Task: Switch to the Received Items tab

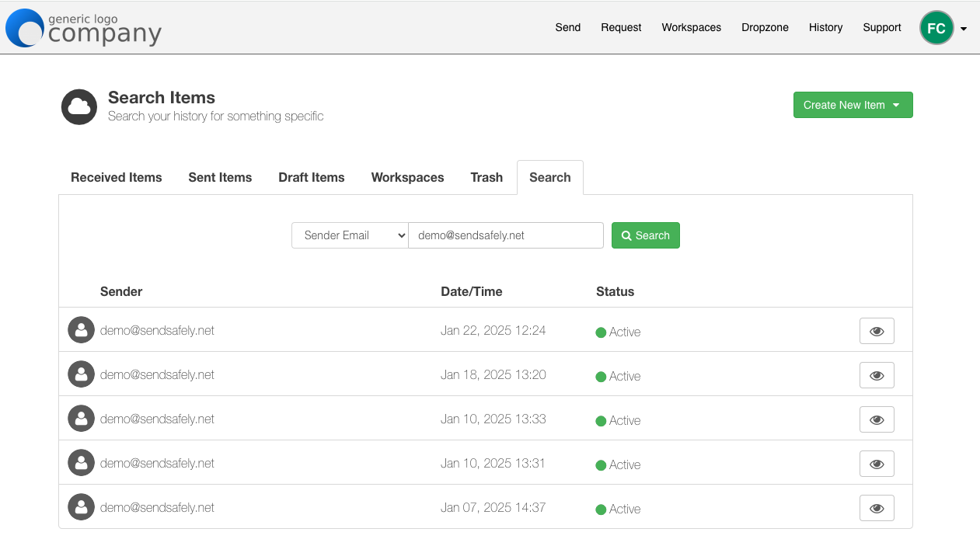Action: pos(117,177)
